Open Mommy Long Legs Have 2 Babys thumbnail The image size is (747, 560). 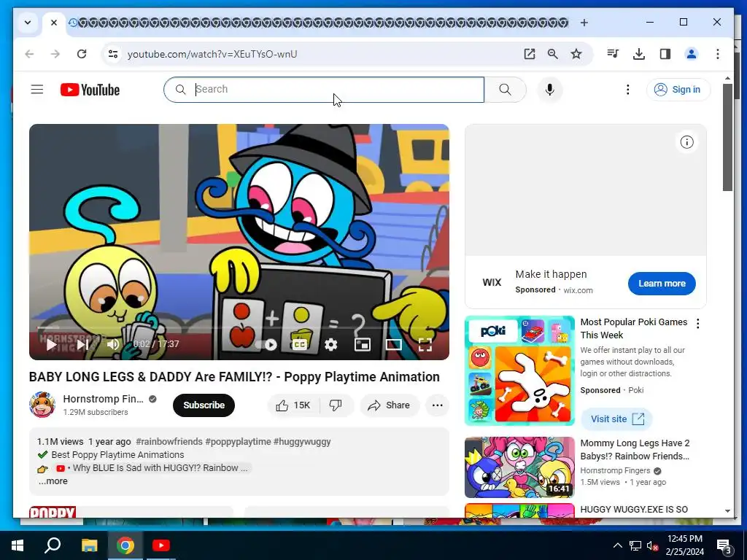pyautogui.click(x=519, y=467)
